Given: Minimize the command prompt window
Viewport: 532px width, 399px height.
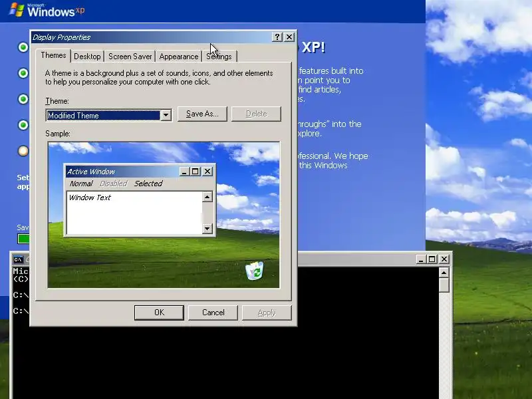Looking at the screenshot, I should coord(421,259).
